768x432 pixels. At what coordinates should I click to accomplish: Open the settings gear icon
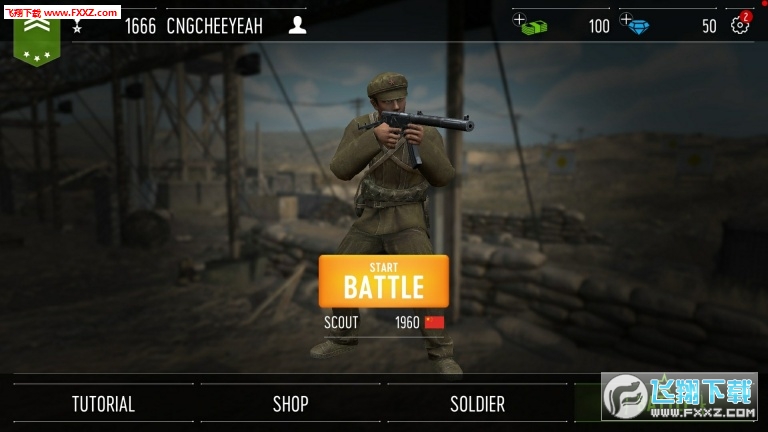point(739,25)
